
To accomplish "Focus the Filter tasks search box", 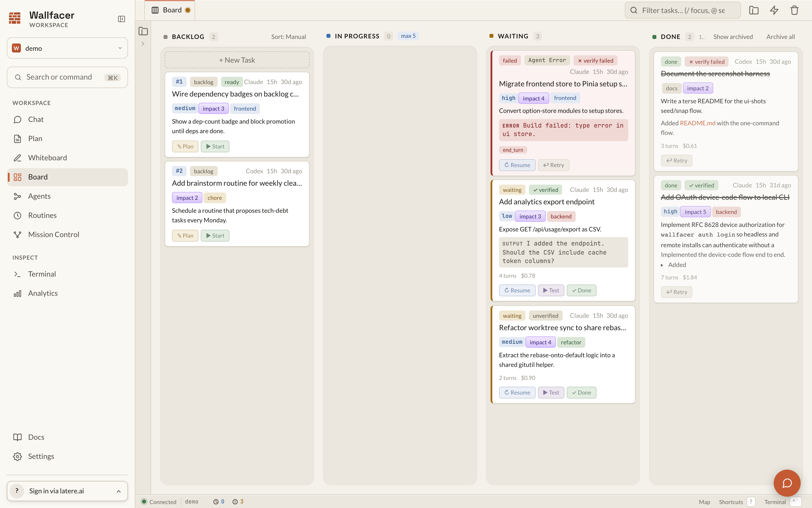I will (x=683, y=10).
